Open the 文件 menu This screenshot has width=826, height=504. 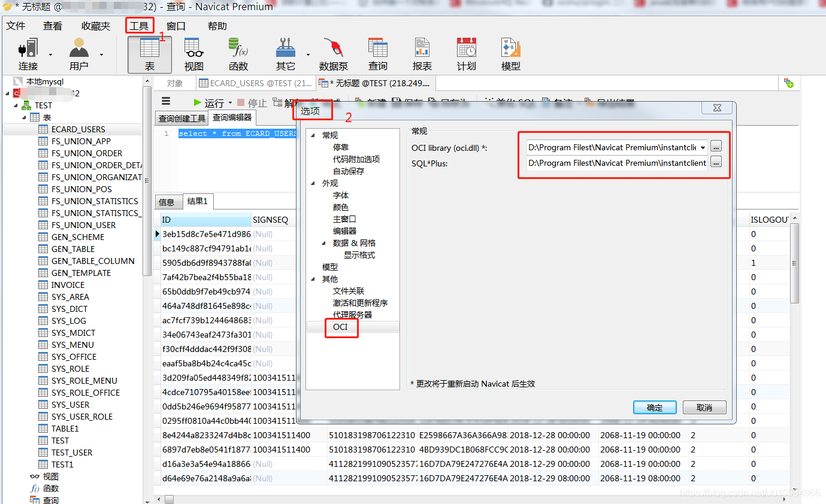[16, 26]
